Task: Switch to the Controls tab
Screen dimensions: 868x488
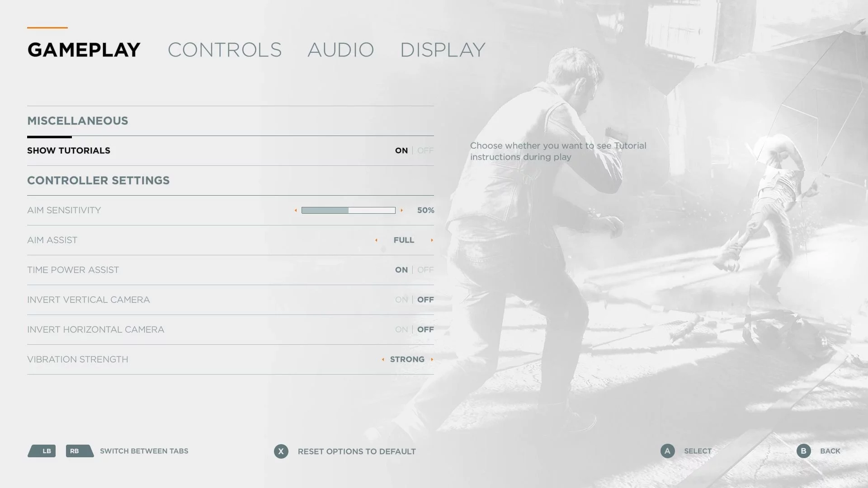Action: click(x=225, y=50)
